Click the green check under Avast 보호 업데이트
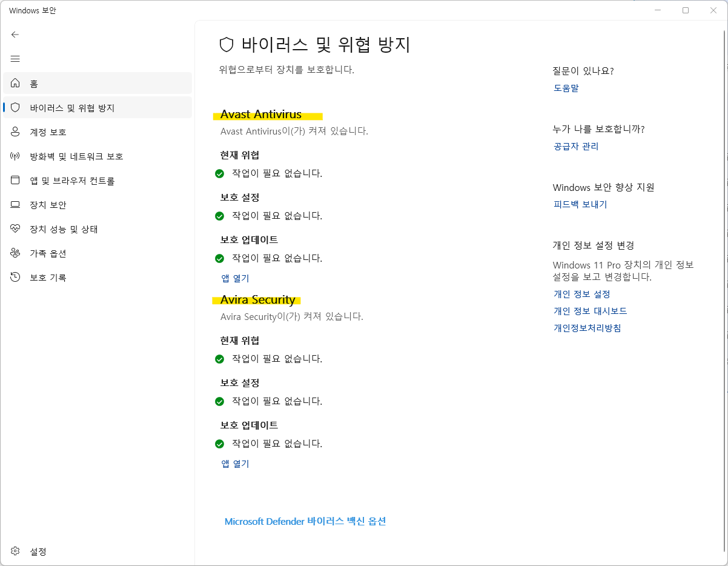Image resolution: width=728 pixels, height=566 pixels. click(220, 258)
